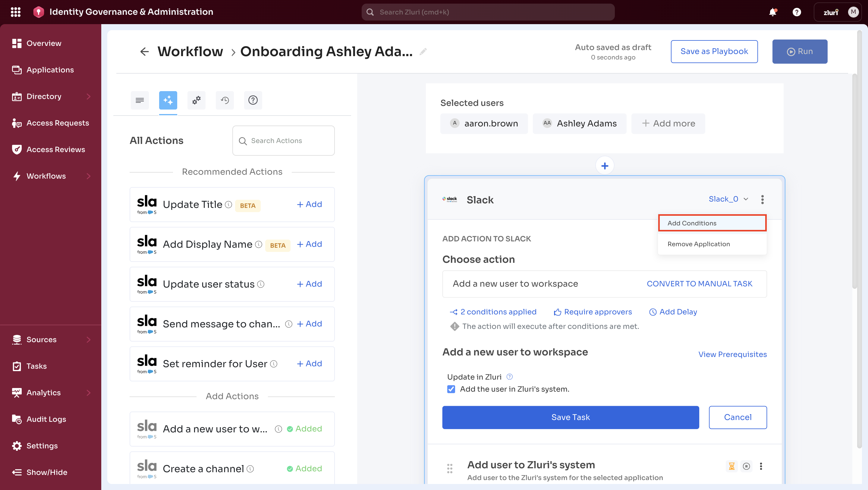This screenshot has height=490, width=868.
Task: Click the plus icon above the Slack card
Action: coord(605,166)
